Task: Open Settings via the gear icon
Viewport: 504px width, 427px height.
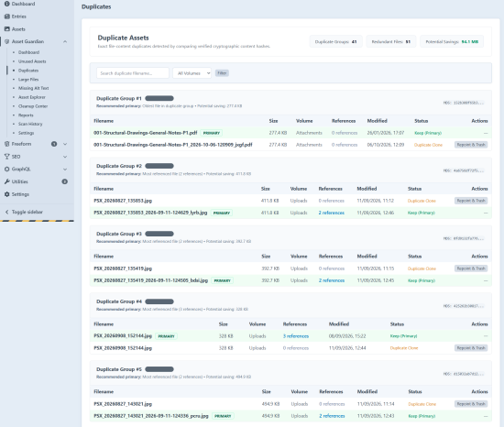Action: pos(6,194)
